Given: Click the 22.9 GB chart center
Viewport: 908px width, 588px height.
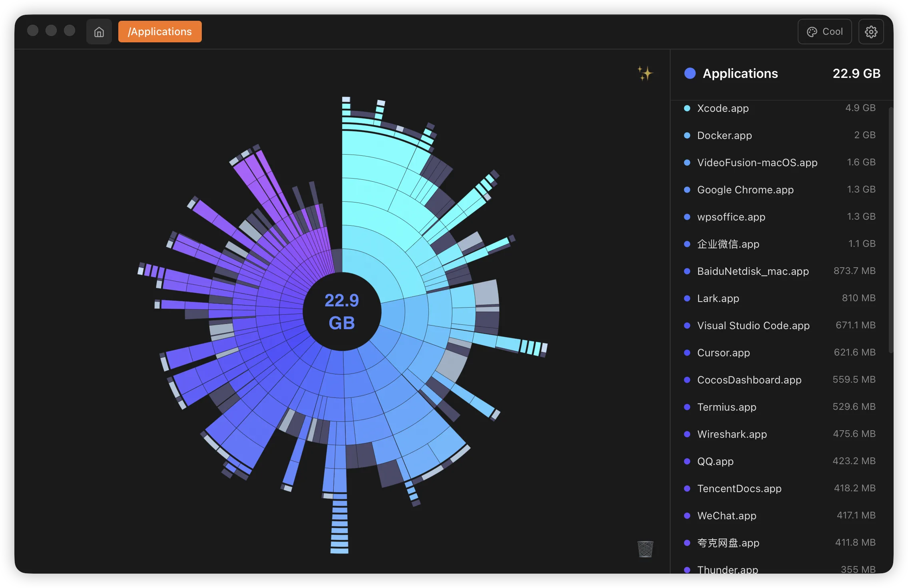Looking at the screenshot, I should point(342,312).
